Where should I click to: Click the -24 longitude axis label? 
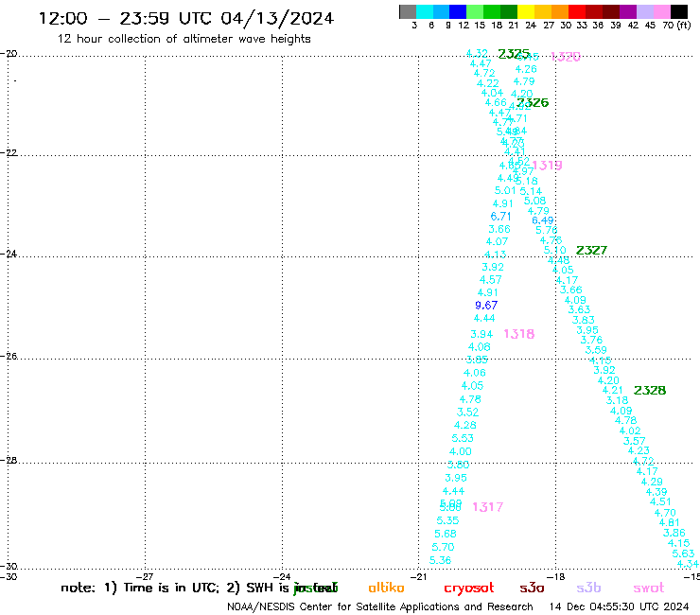(x=282, y=576)
